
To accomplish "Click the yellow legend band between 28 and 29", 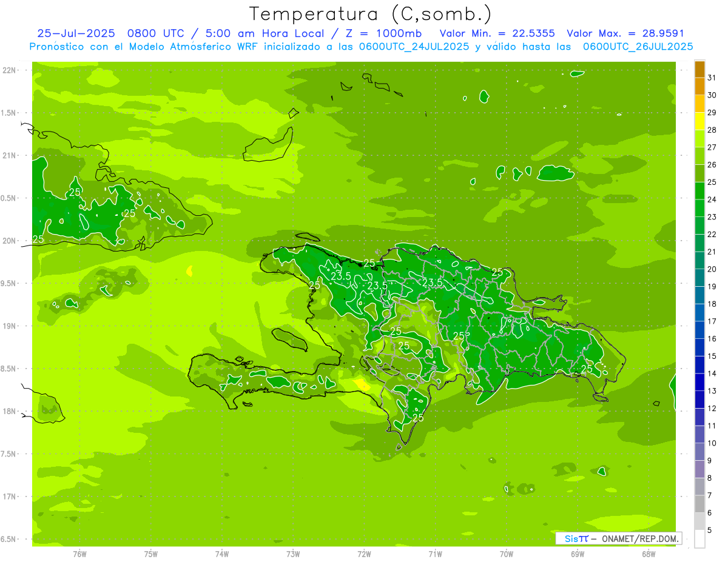I will tap(699, 121).
